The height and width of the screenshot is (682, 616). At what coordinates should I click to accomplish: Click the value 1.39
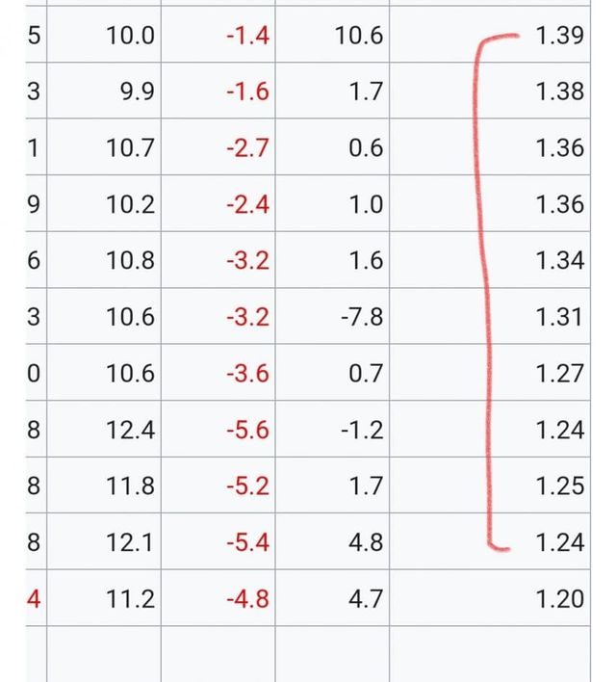pyautogui.click(x=559, y=37)
